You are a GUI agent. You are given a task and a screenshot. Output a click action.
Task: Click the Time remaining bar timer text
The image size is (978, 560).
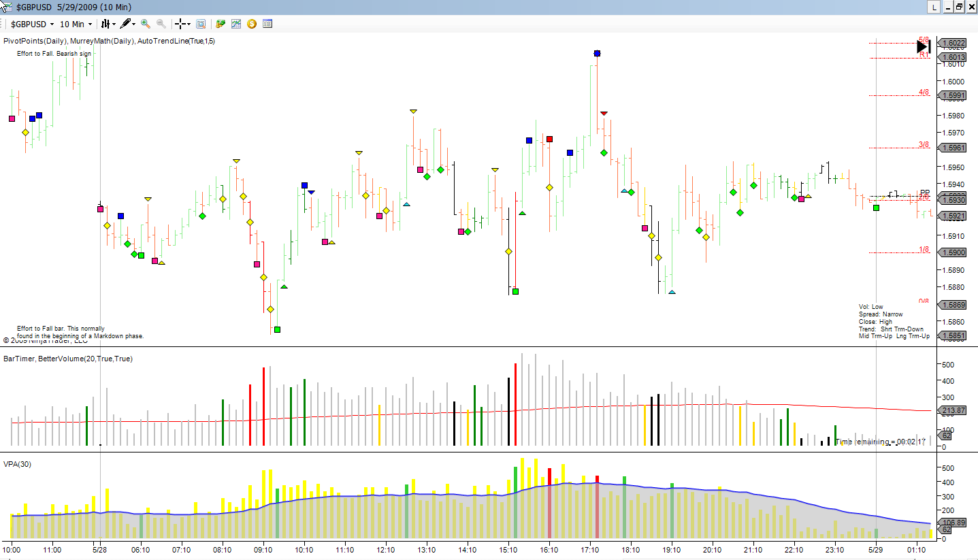point(881,442)
